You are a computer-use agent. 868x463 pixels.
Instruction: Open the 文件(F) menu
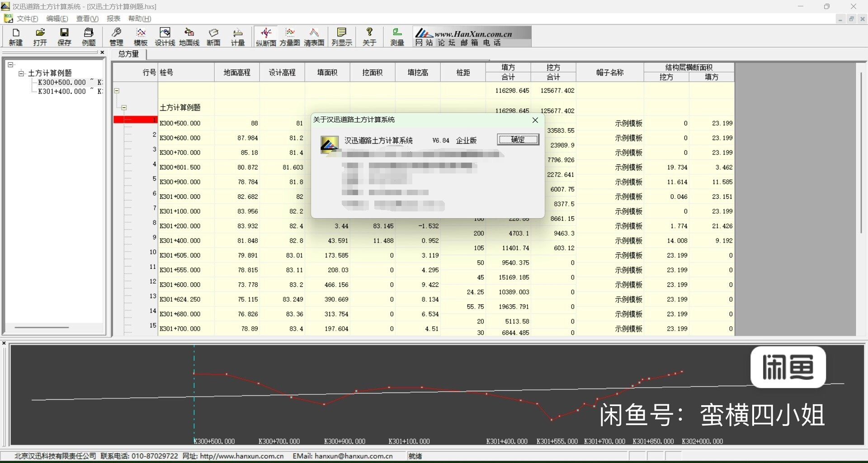[27, 19]
